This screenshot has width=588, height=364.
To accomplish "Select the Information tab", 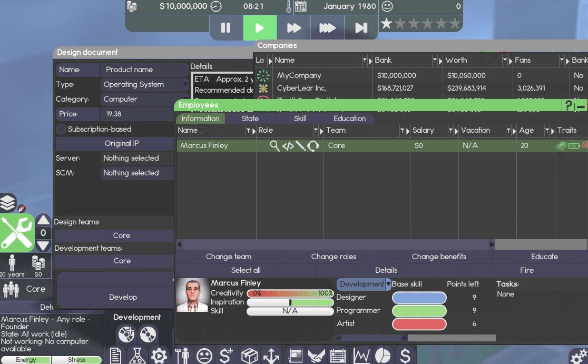I will 200,119.
